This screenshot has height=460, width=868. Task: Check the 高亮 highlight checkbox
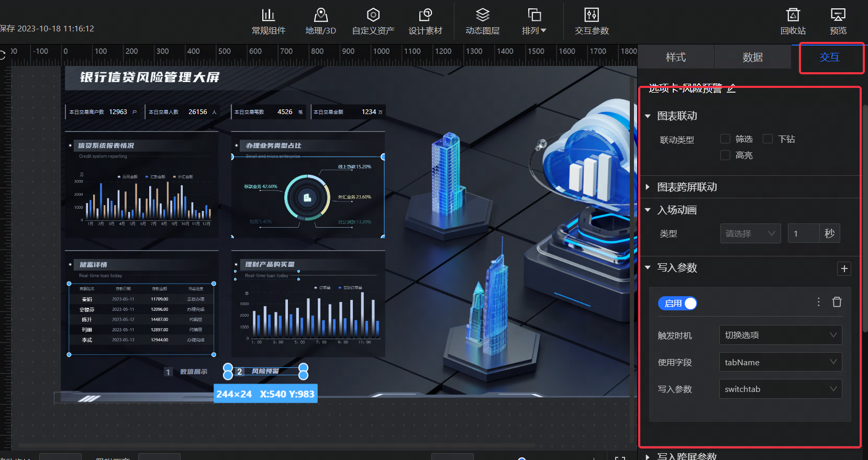[x=725, y=155]
